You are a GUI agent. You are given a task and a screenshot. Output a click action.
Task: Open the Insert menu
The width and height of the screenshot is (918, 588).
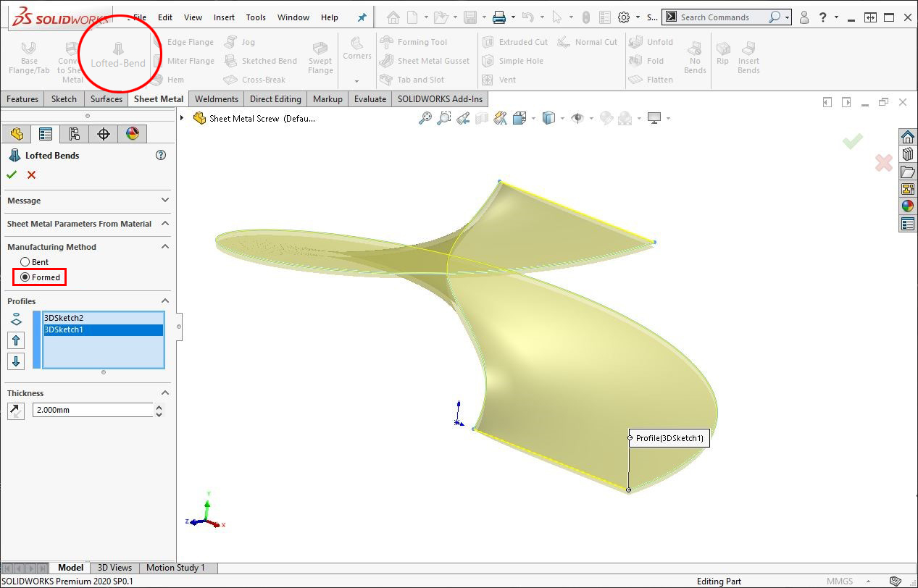224,17
